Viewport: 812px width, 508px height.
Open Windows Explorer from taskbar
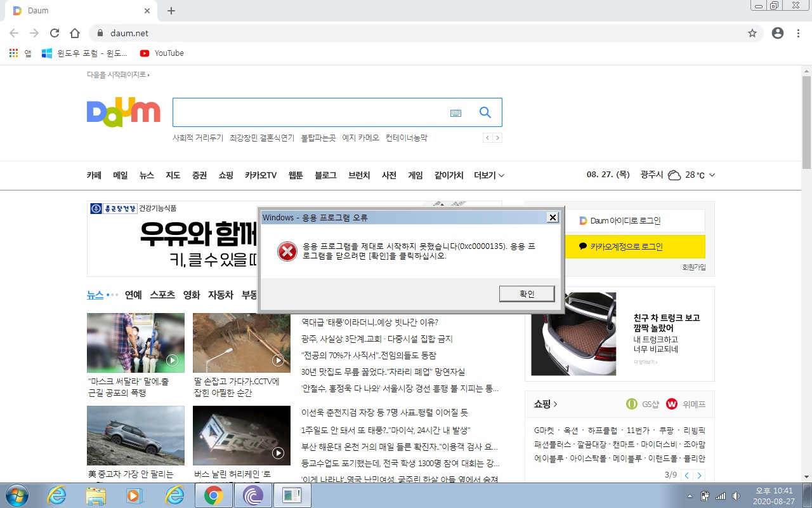click(x=96, y=495)
